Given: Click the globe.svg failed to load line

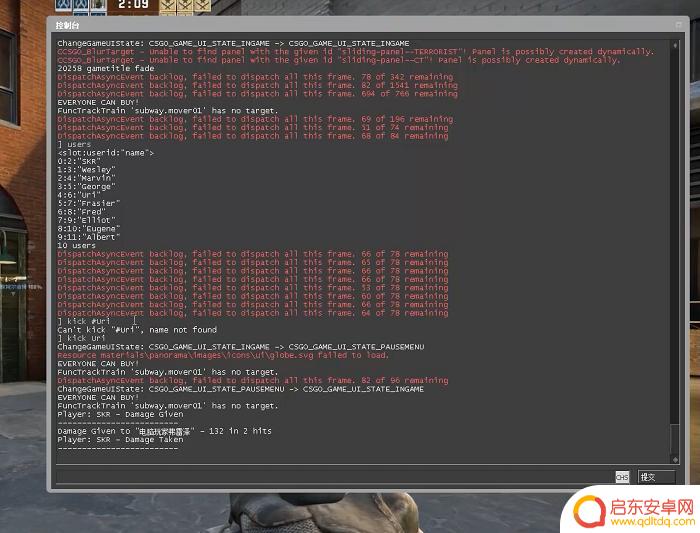Looking at the screenshot, I should (x=223, y=355).
